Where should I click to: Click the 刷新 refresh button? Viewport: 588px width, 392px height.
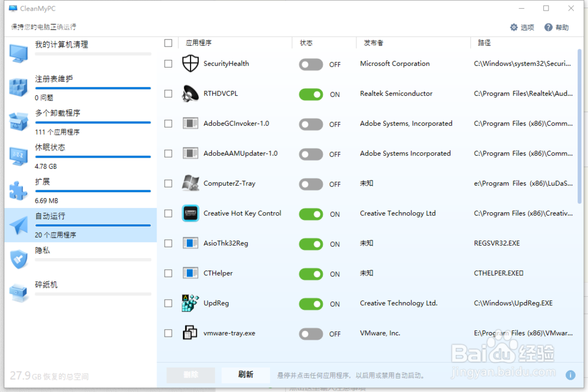(246, 375)
